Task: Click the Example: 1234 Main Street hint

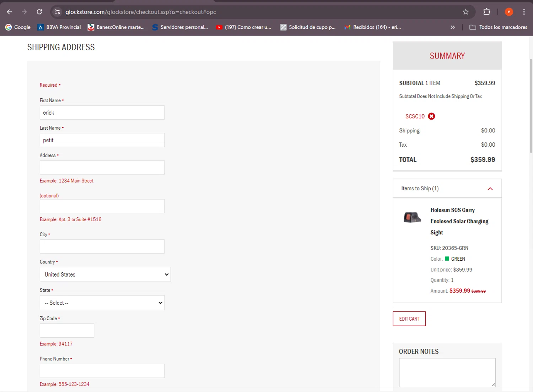Action: tap(66, 181)
